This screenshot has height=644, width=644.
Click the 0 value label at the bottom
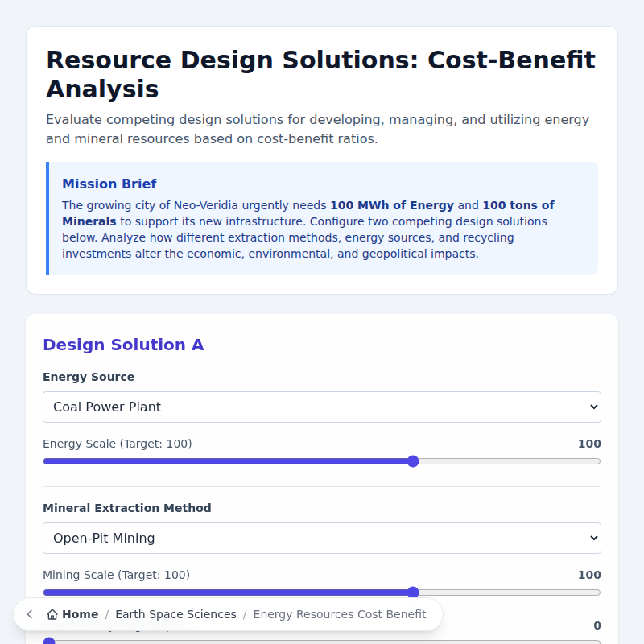tap(597, 625)
